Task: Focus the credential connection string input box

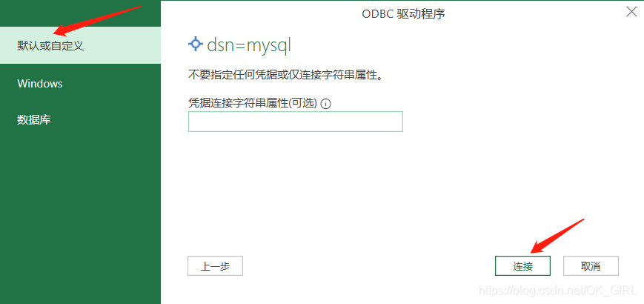Action: tap(295, 122)
